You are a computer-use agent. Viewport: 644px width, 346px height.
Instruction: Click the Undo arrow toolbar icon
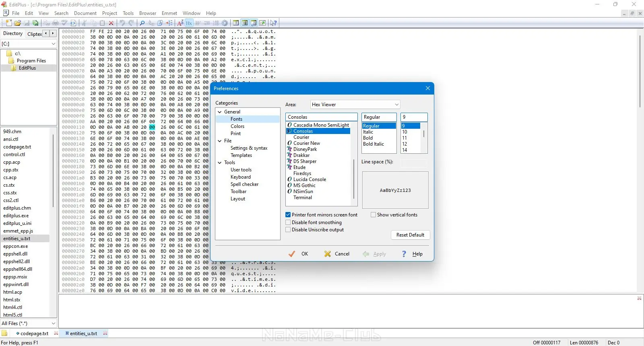[x=122, y=23]
